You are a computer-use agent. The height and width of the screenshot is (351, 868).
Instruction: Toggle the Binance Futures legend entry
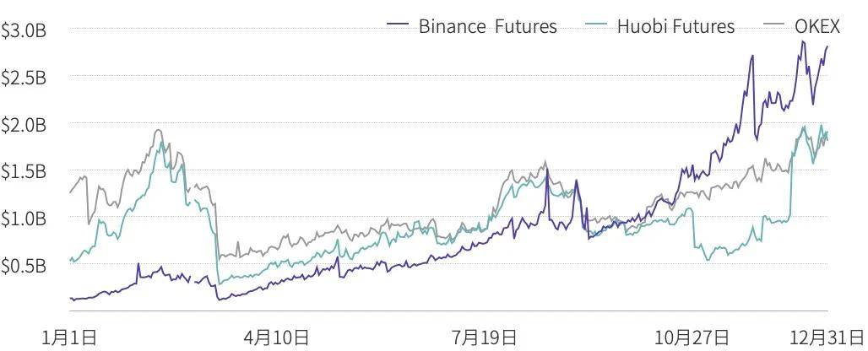click(x=472, y=25)
